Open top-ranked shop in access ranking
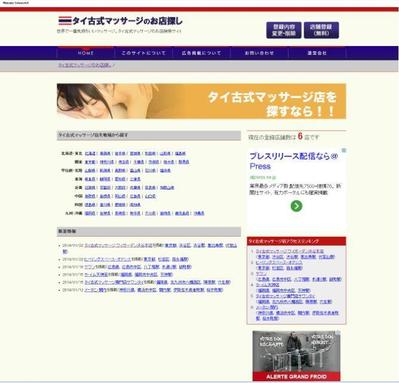The image size is (399, 383). [290, 251]
